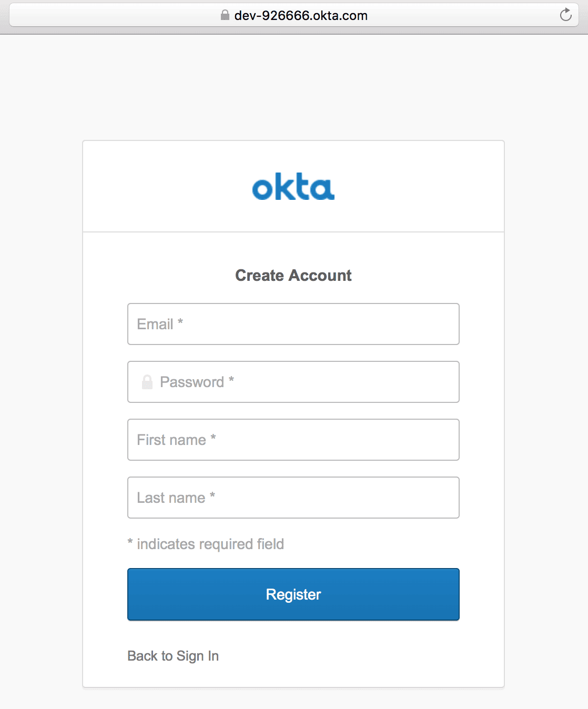Image resolution: width=588 pixels, height=709 pixels.
Task: Follow the Back to Sign In link
Action: pyautogui.click(x=173, y=656)
